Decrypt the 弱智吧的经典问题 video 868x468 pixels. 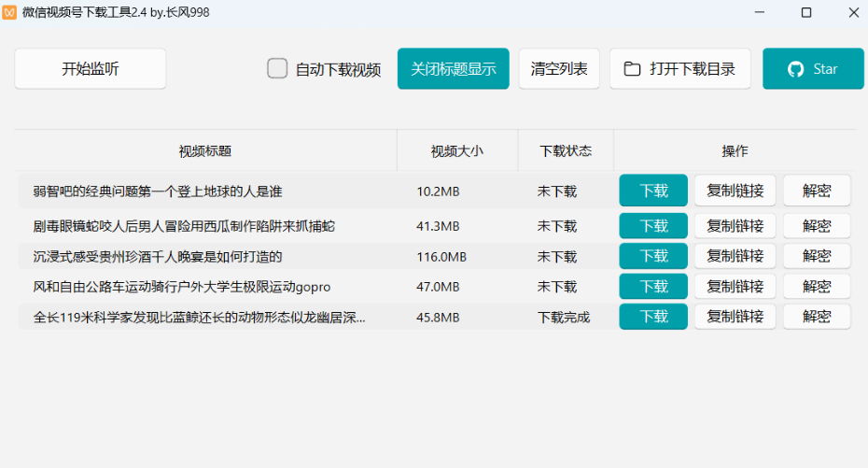tap(817, 191)
